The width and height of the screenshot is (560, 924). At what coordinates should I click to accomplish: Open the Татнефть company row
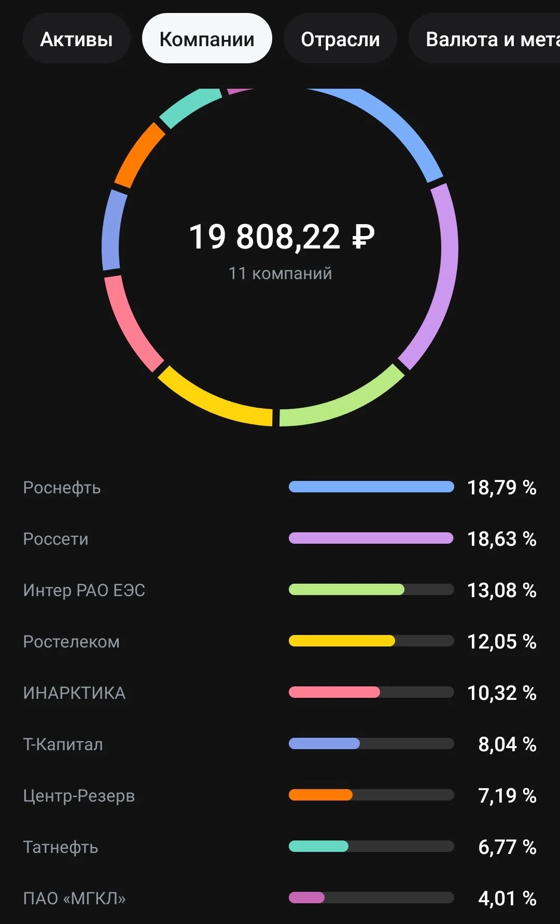point(280,847)
